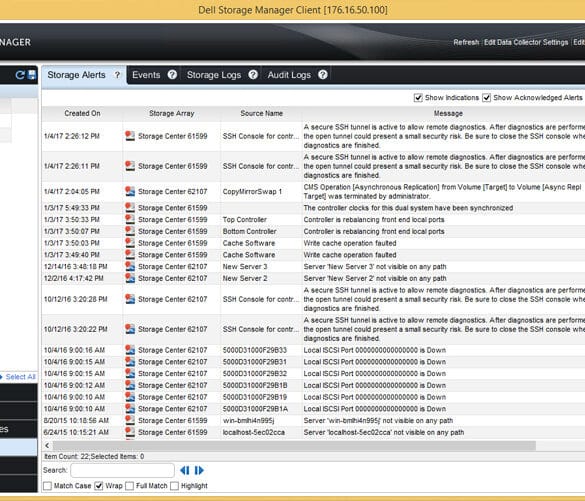Enable Match Case search option
Viewport: 585px width, 501px height.
click(x=47, y=486)
